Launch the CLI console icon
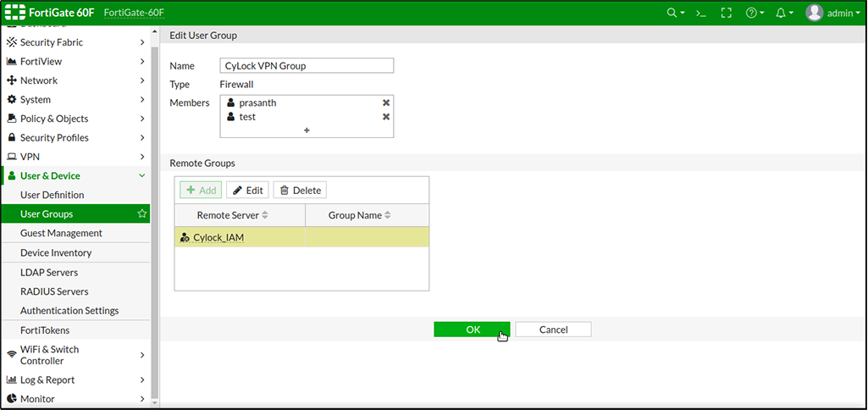This screenshot has height=410, width=868. click(x=700, y=13)
